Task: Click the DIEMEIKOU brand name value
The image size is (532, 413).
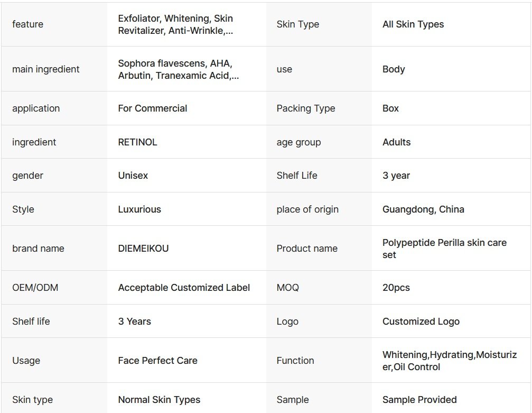Action: pos(143,249)
